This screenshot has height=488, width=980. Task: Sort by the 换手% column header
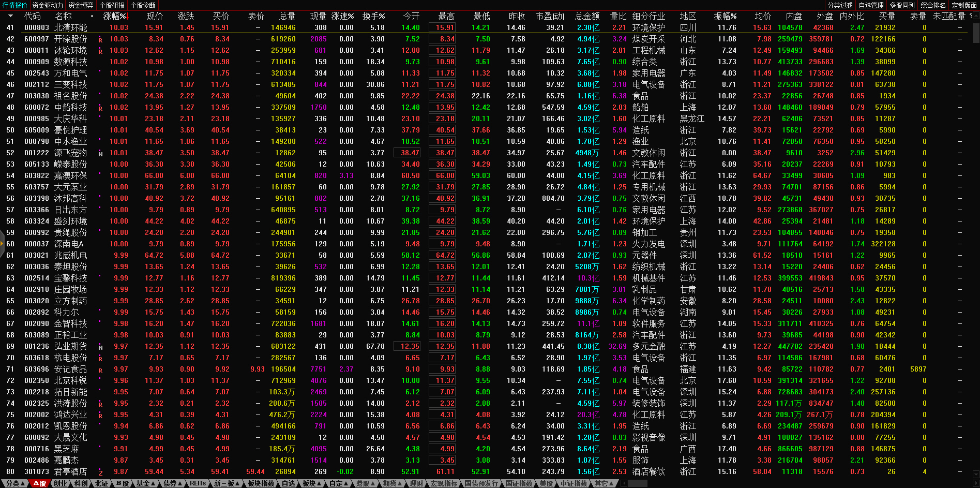click(373, 16)
